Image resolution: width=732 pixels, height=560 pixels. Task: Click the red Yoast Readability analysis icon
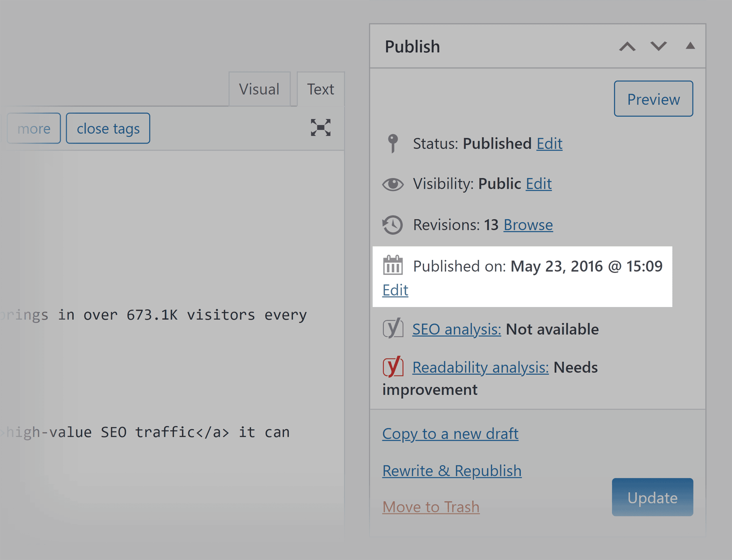click(x=393, y=367)
